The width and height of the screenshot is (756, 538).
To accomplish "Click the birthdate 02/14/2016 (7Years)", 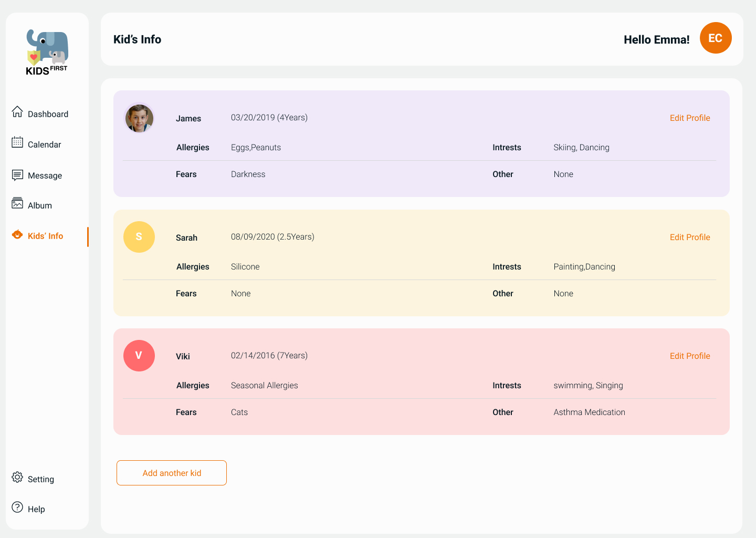I will [x=269, y=356].
